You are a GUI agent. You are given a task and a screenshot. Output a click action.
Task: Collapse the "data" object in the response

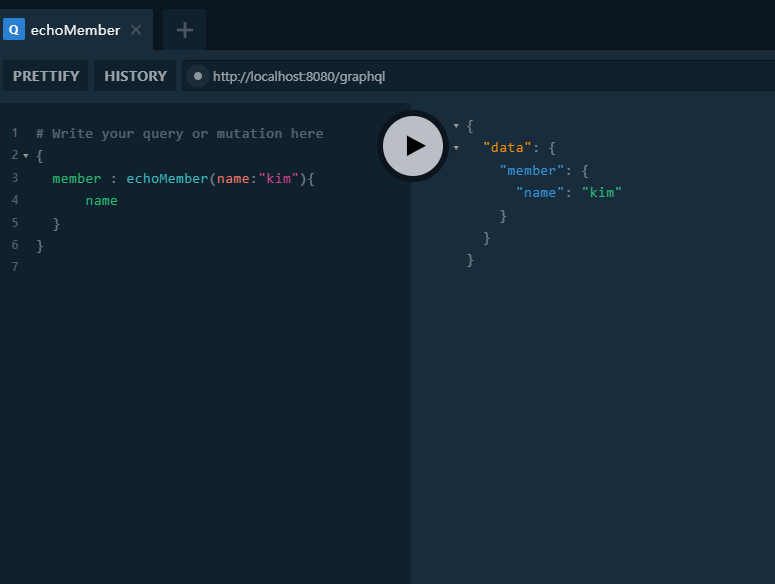[x=456, y=148]
